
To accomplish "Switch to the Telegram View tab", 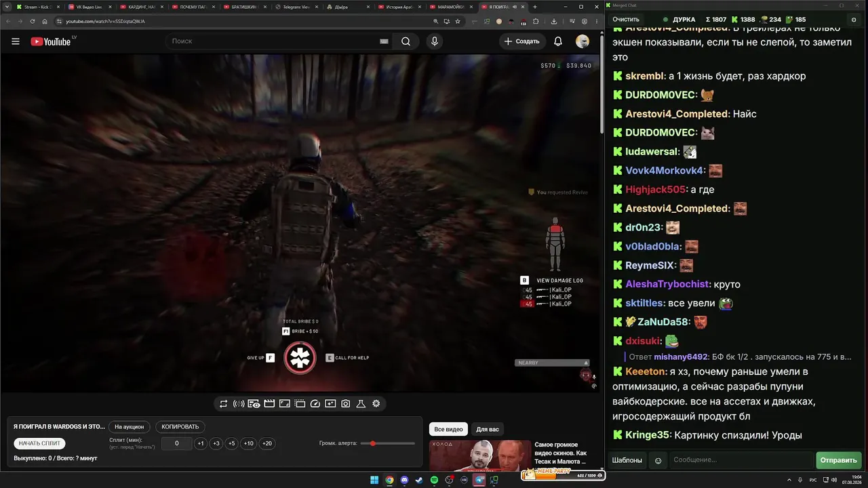I will pos(297,7).
